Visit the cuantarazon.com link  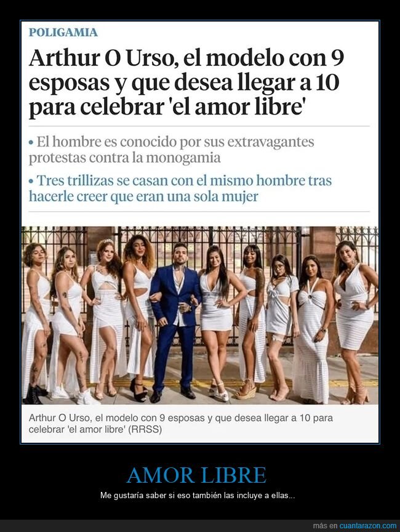pos(368,526)
